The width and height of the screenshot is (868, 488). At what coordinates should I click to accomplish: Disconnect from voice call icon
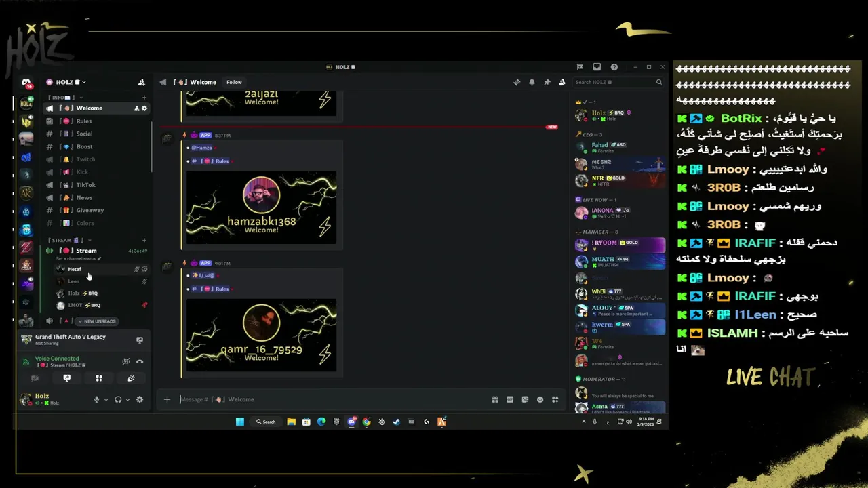point(140,361)
